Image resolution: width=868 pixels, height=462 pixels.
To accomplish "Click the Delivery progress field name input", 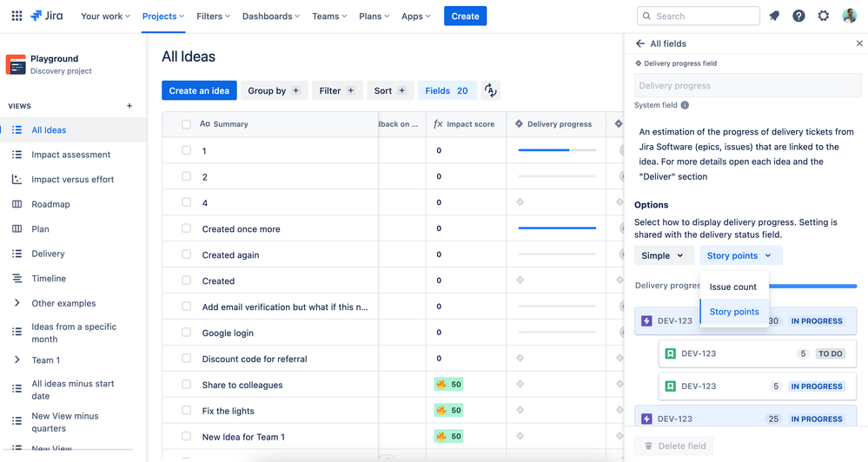I will (x=748, y=86).
